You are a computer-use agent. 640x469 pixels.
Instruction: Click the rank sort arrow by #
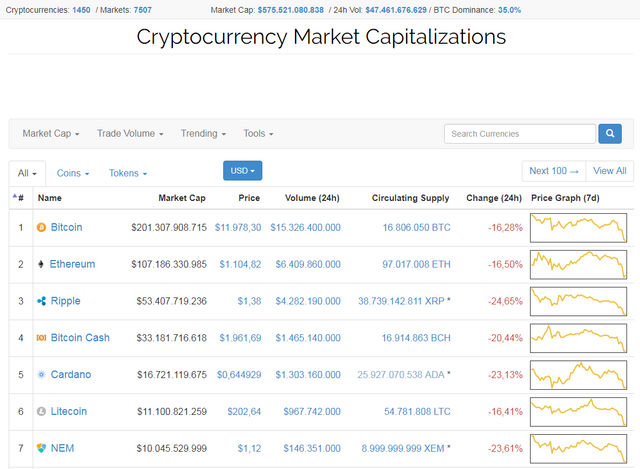point(15,196)
